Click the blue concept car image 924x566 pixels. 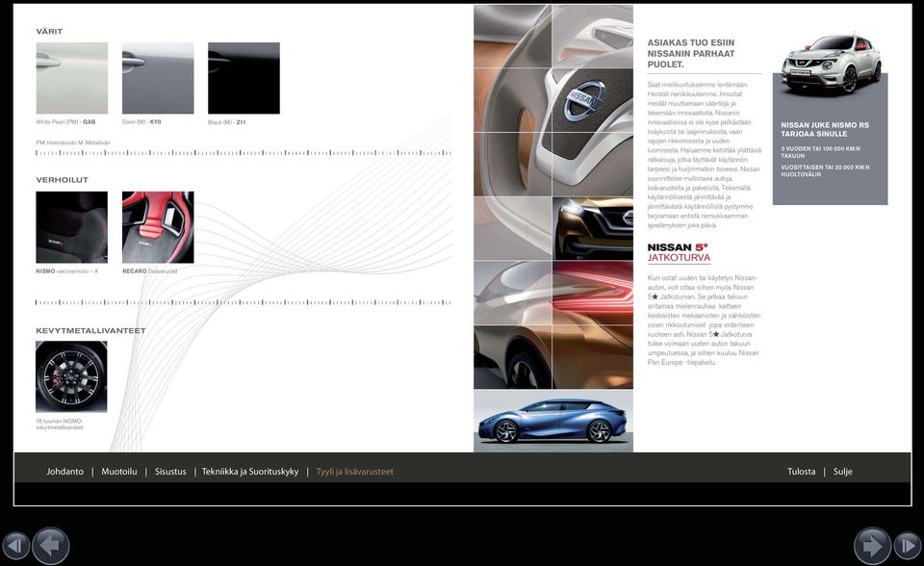553,421
